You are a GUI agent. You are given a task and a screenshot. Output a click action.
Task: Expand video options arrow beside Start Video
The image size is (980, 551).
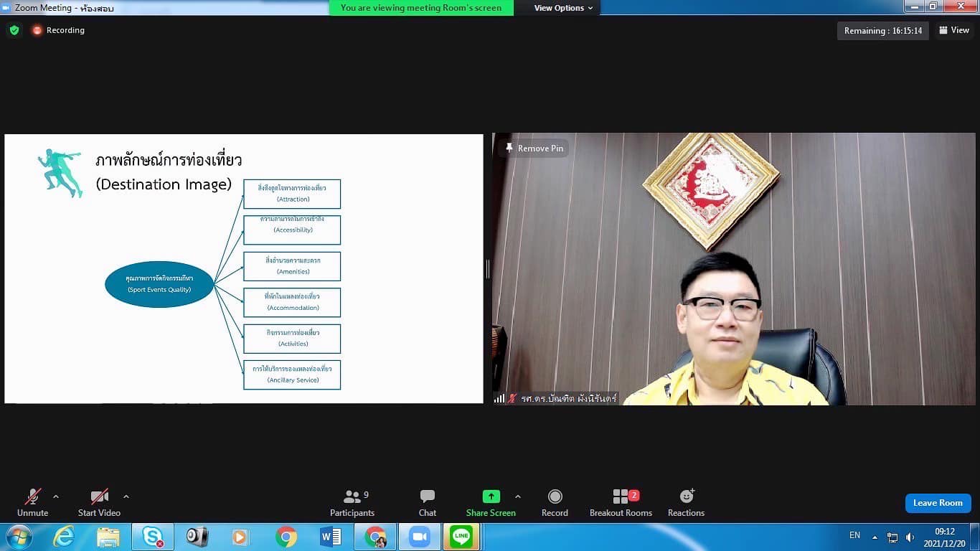(126, 496)
